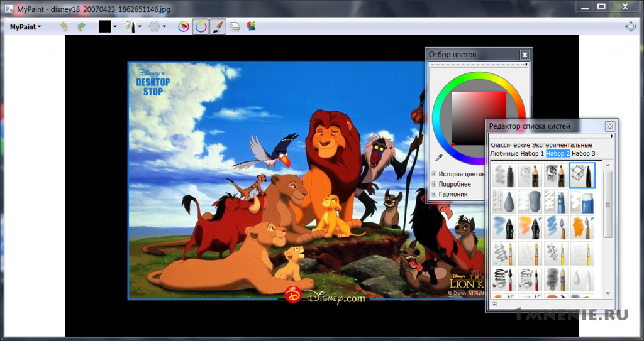Switch to the Экспериментальные brush group
644x341 pixels.
[562, 145]
